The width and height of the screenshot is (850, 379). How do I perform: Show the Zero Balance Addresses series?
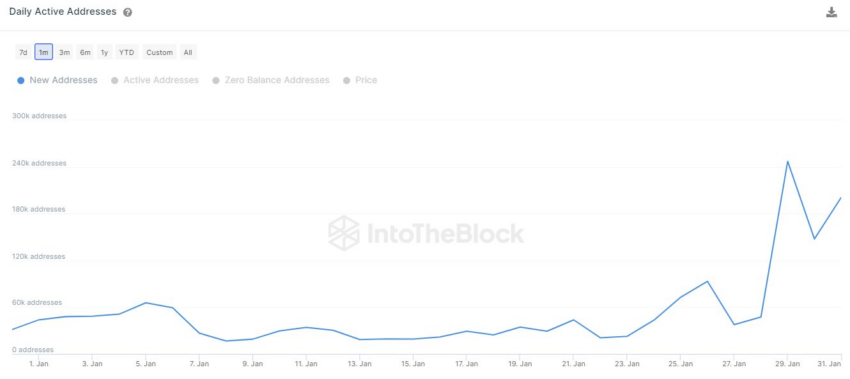pyautogui.click(x=271, y=80)
